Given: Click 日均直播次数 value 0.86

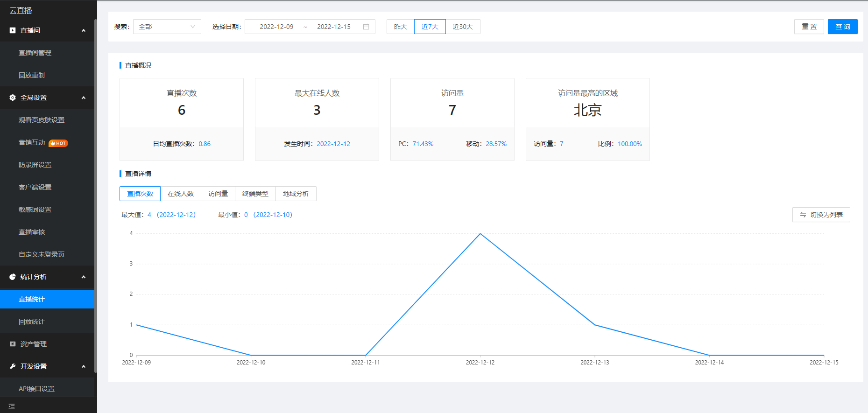Looking at the screenshot, I should (x=205, y=144).
